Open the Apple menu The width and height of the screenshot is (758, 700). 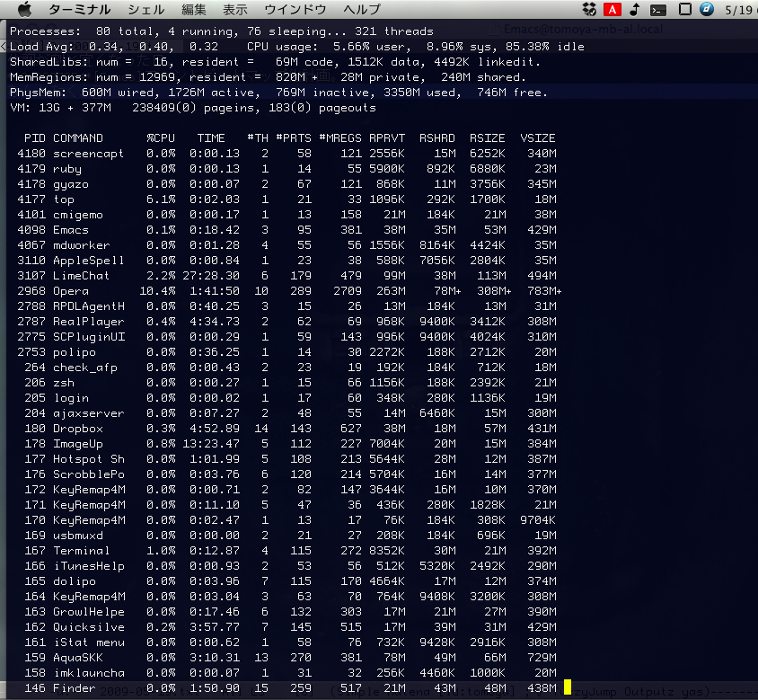coord(24,9)
